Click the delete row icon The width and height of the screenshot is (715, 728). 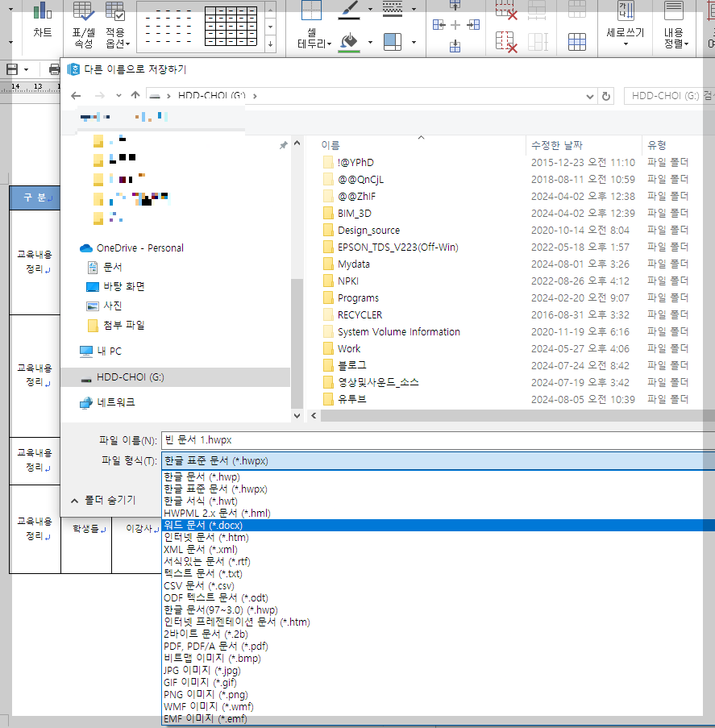pos(506,10)
